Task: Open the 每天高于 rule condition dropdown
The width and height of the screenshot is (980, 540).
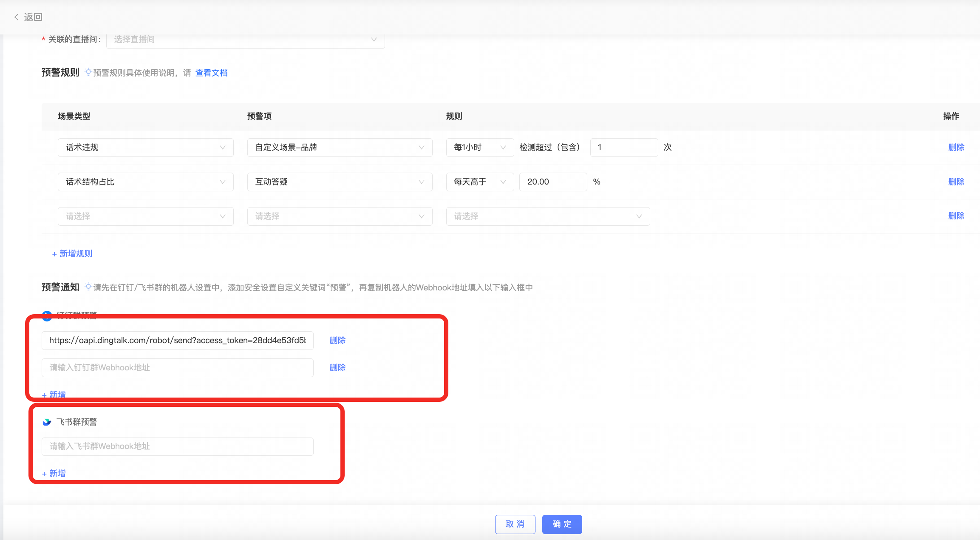Action: point(479,182)
